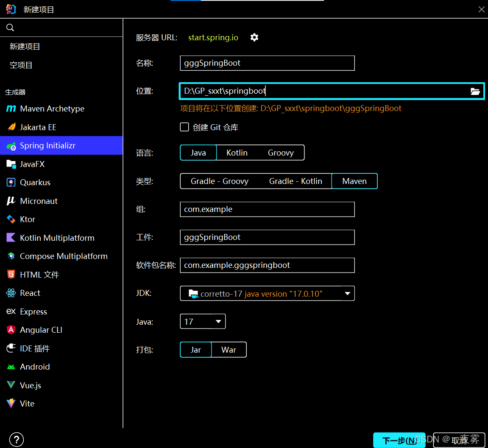This screenshot has width=488, height=448.
Task: Open the Java version 17 dropdown
Action: [203, 321]
